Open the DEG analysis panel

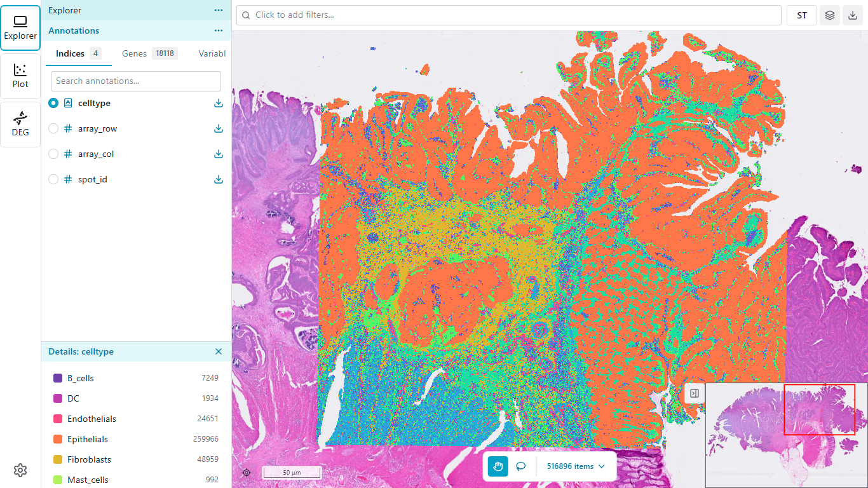pos(20,125)
